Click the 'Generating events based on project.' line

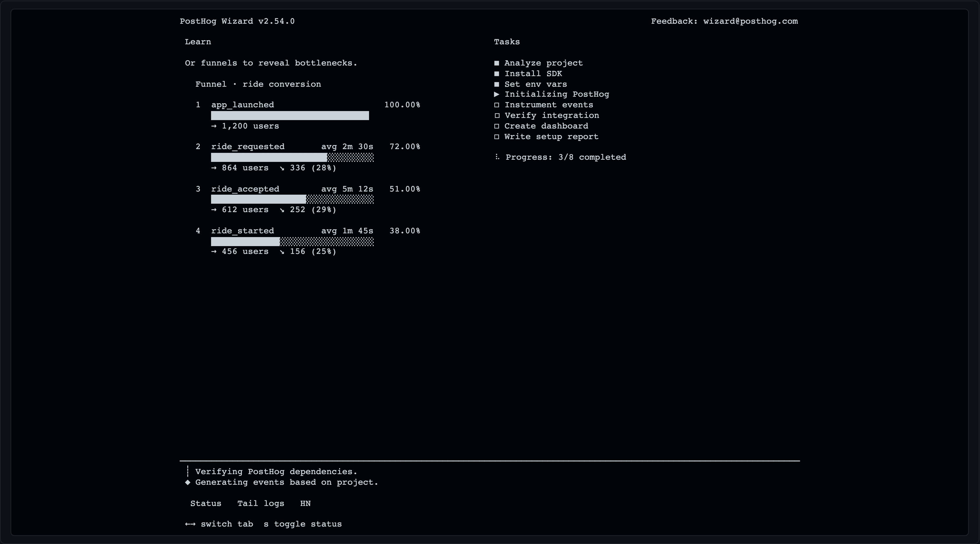[x=286, y=482]
